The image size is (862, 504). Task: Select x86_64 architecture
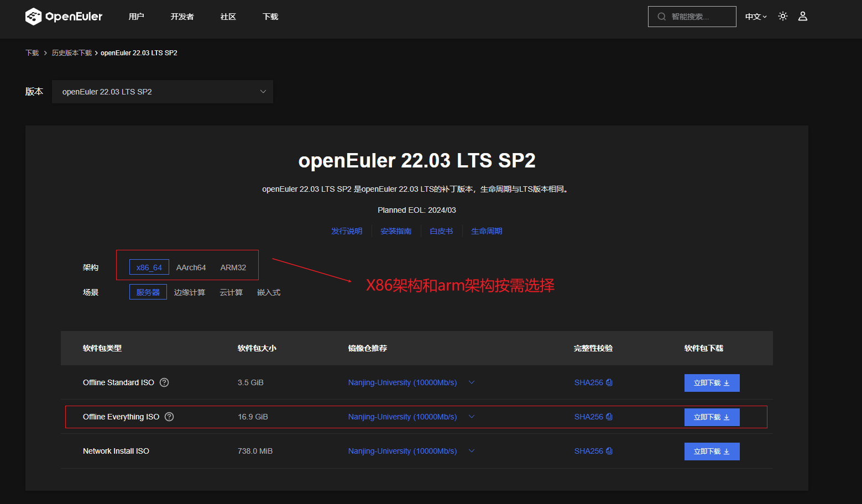click(149, 267)
